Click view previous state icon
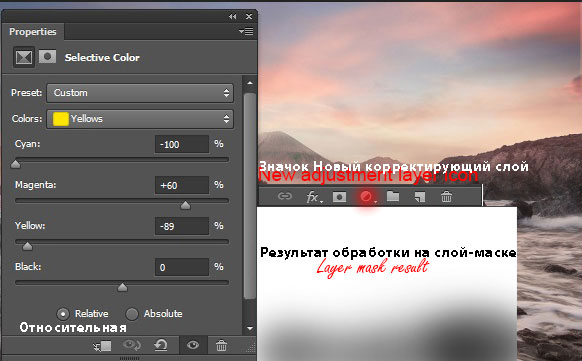The image size is (582, 361). pos(131,346)
